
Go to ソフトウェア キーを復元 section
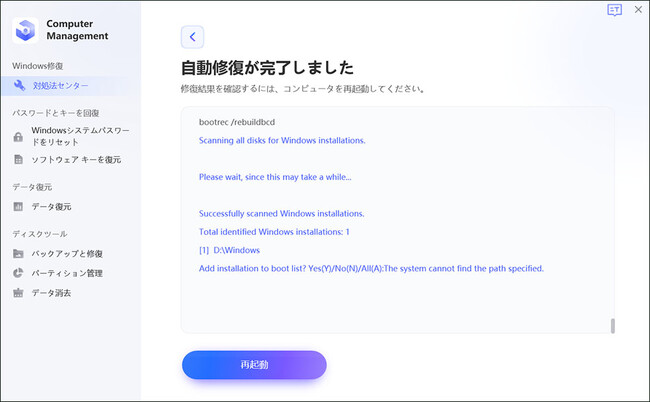point(76,160)
